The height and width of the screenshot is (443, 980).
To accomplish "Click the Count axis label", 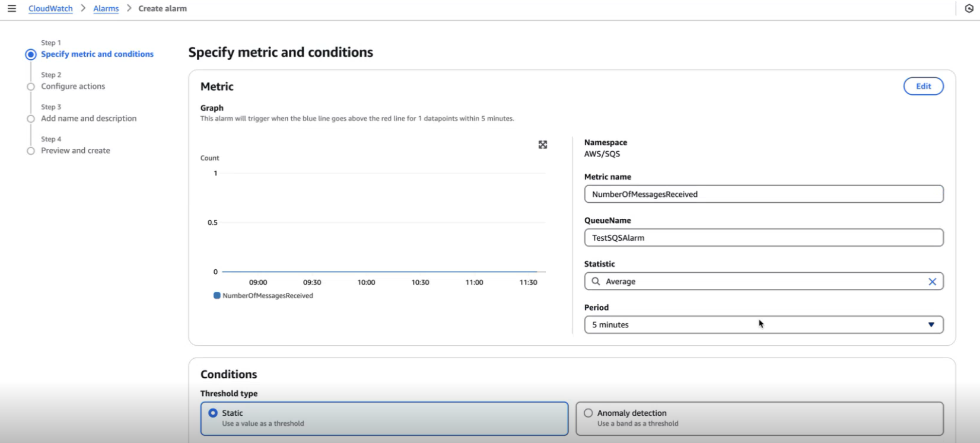I will pos(209,158).
